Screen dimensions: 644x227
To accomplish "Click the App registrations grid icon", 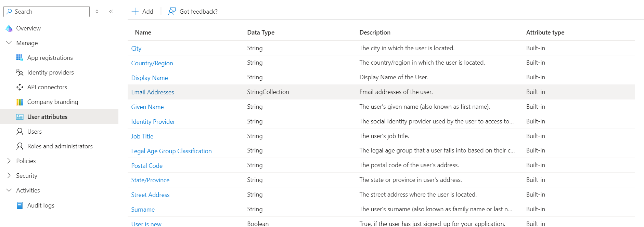I will tap(20, 58).
